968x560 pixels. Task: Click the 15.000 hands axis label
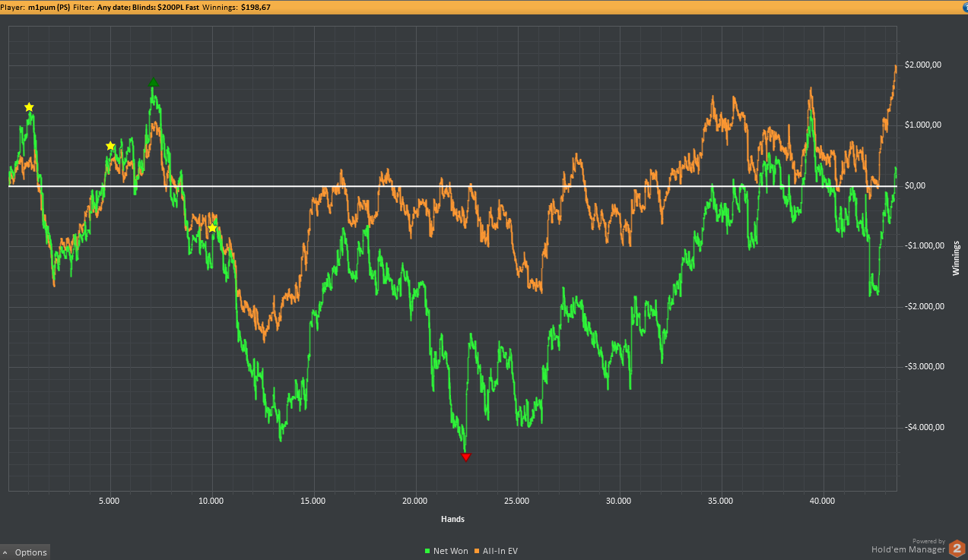313,501
